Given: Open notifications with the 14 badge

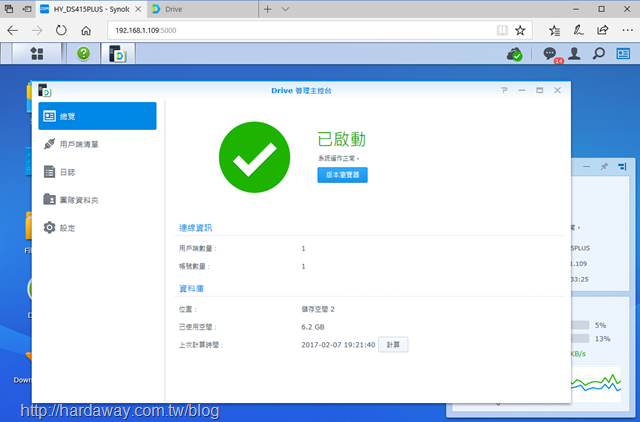Looking at the screenshot, I should click(551, 54).
